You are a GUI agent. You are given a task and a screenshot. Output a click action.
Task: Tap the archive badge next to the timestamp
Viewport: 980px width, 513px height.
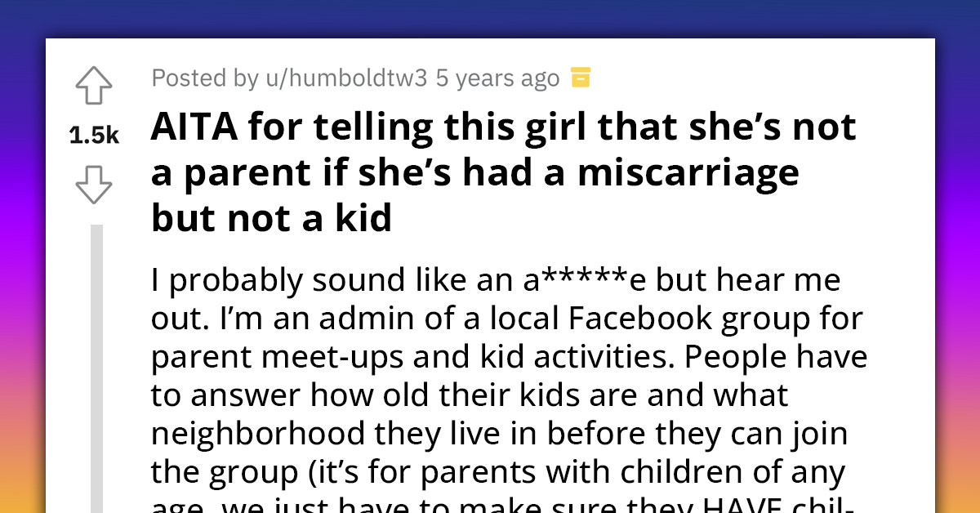pyautogui.click(x=580, y=78)
